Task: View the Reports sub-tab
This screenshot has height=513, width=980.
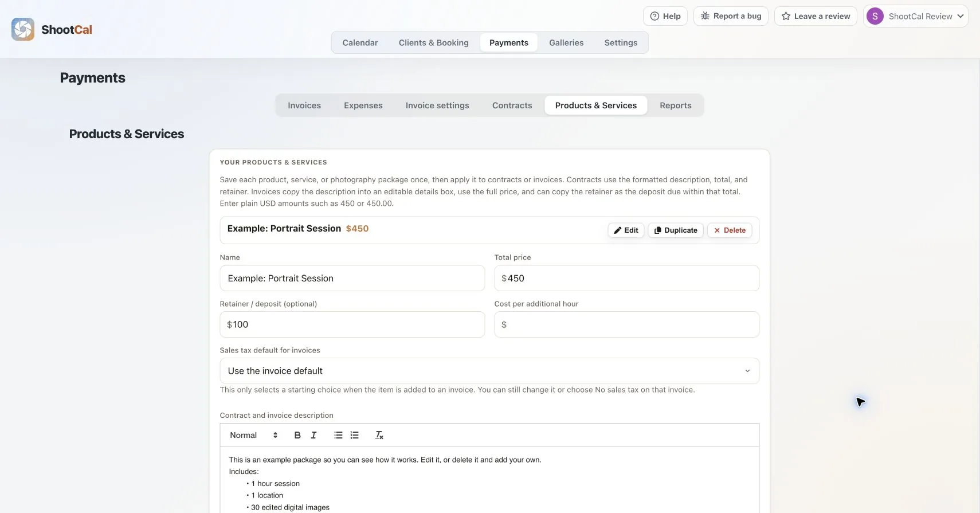Action: (x=676, y=105)
